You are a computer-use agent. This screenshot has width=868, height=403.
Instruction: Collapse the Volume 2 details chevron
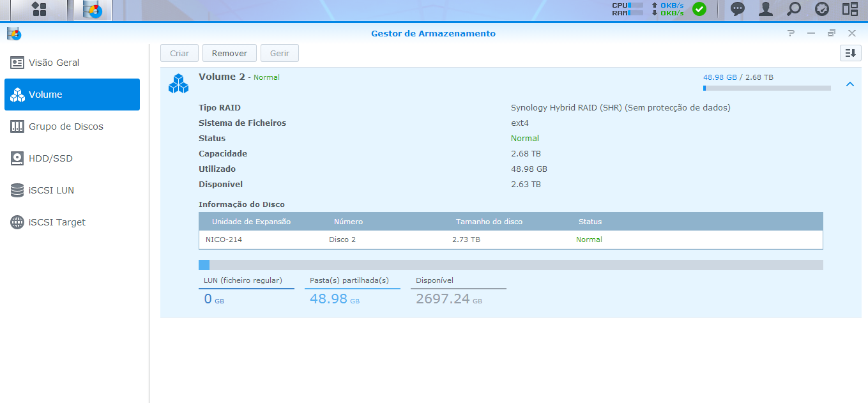pos(849,84)
